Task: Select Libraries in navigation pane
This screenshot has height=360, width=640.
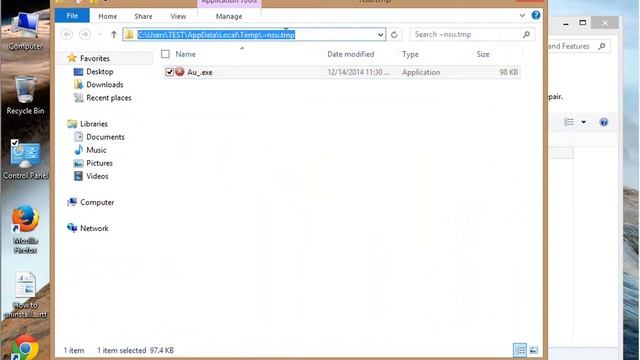Action: pyautogui.click(x=94, y=124)
